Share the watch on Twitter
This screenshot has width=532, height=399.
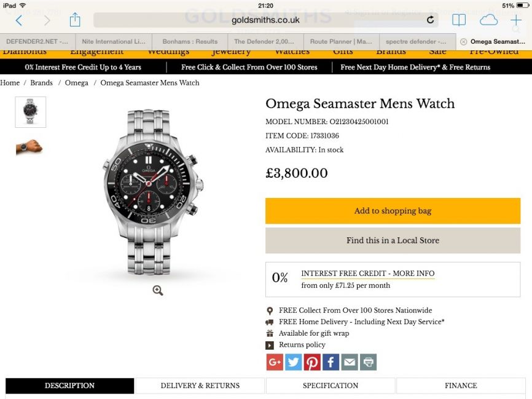294,362
